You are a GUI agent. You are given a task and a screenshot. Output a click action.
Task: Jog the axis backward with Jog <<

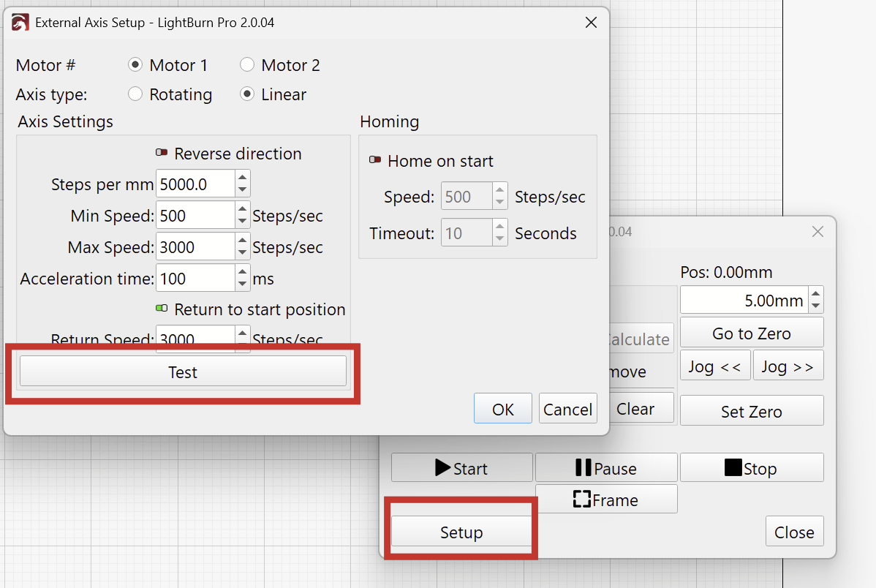(x=715, y=366)
